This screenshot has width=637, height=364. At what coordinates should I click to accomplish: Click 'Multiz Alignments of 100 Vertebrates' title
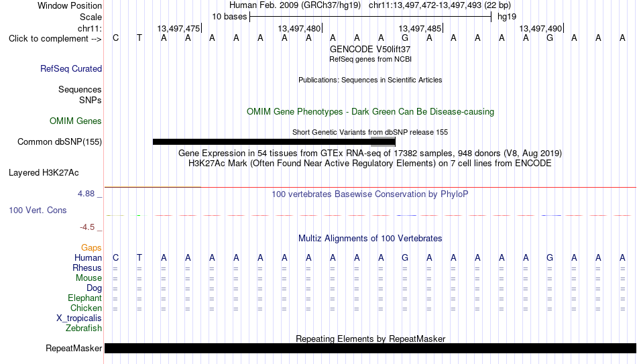pos(370,239)
